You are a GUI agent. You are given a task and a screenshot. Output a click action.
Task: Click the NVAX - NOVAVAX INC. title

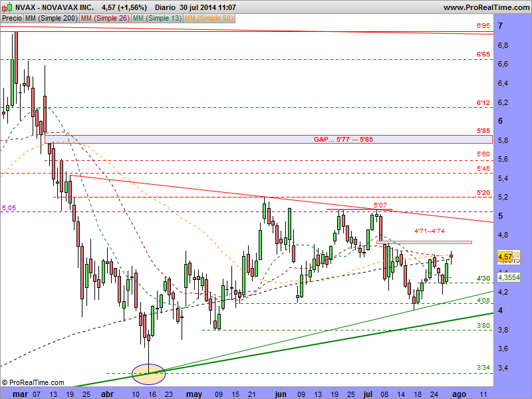55,7
